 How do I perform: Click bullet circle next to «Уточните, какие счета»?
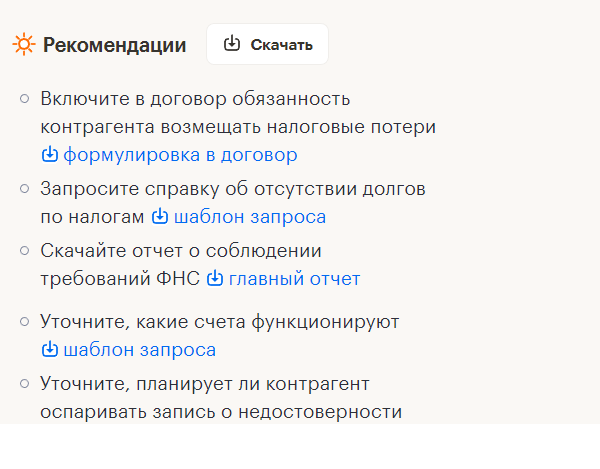(x=24, y=322)
